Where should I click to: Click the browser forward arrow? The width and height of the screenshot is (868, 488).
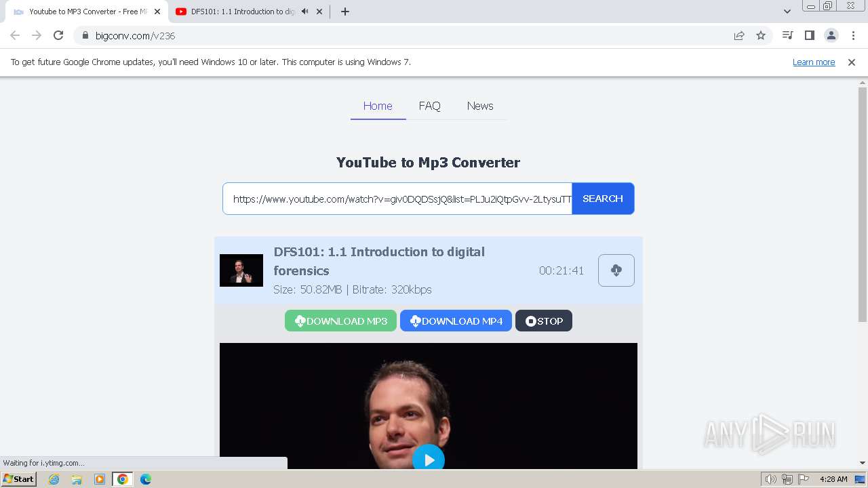(37, 36)
